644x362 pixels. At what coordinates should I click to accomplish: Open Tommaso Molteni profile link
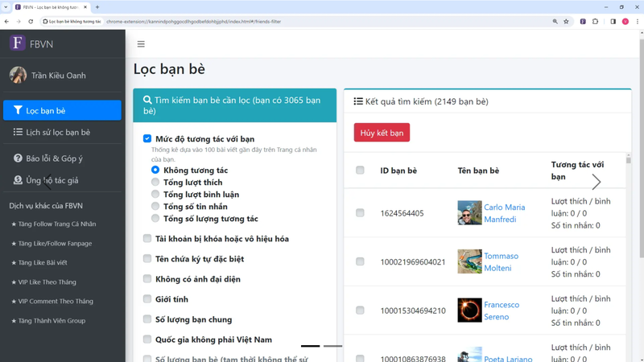point(501,262)
